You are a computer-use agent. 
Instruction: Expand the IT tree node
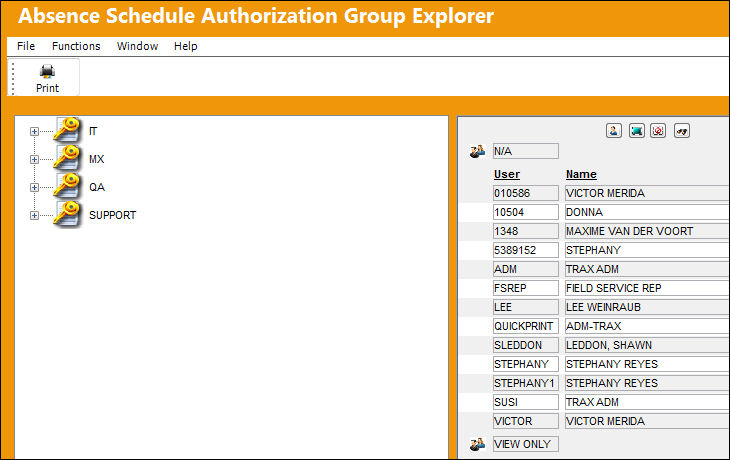[34, 131]
